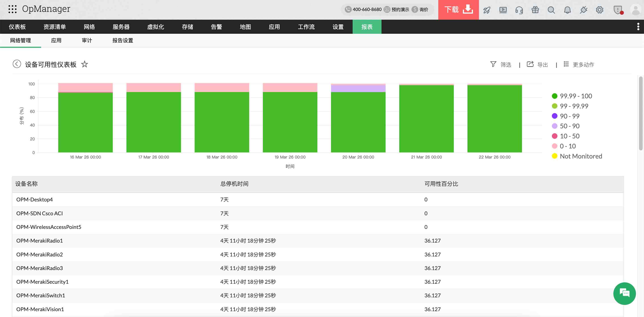
Task: Click the 50 - 90 lavender legend swatch
Action: tap(554, 126)
